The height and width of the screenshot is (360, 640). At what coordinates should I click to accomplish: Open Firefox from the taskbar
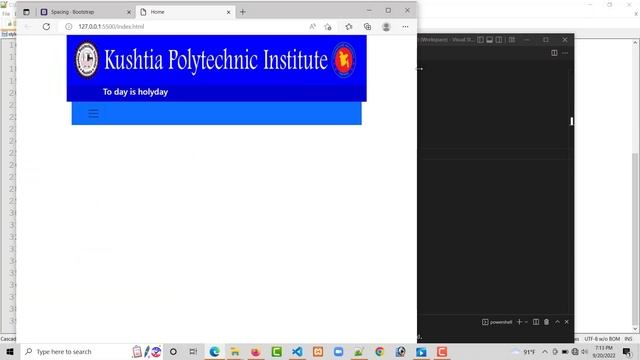(x=256, y=351)
